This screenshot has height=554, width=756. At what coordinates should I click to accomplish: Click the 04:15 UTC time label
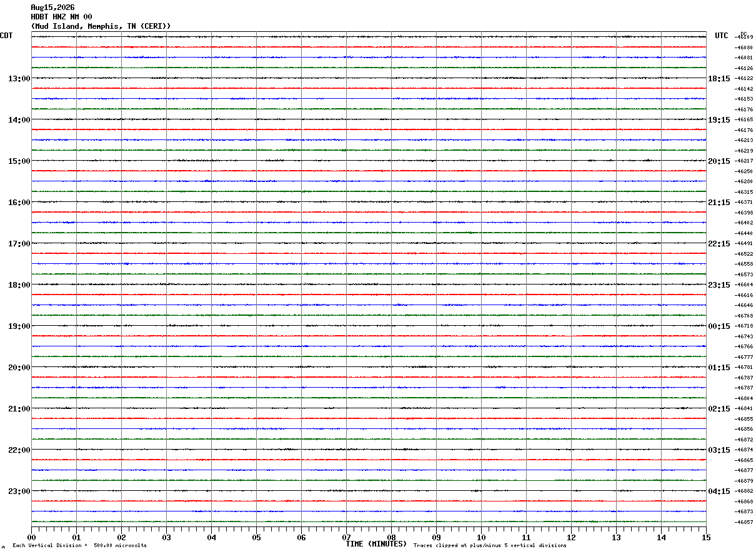tap(719, 491)
